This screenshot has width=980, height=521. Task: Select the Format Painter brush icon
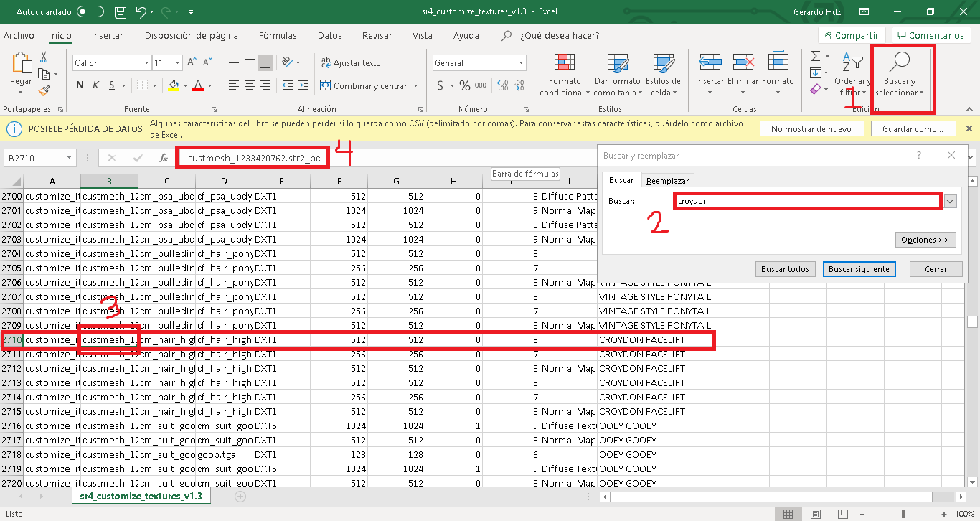tap(44, 90)
